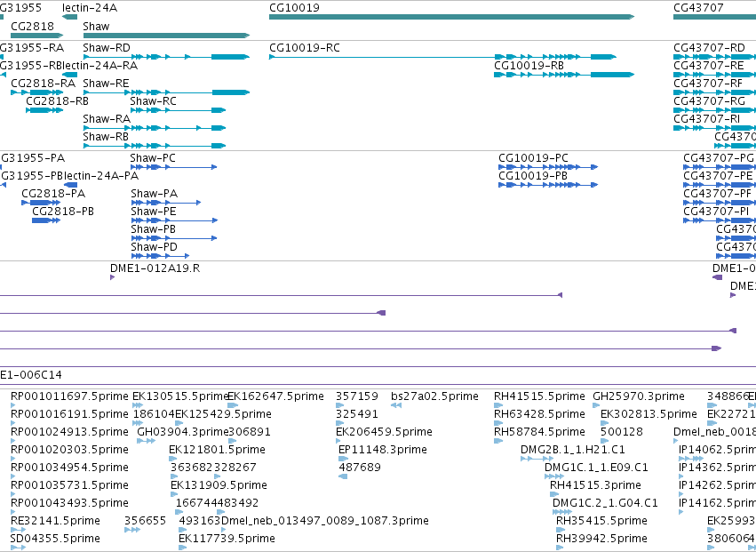This screenshot has height=552, width=756.
Task: Open the DMG2B.1_1.H21.C1 EST label
Action: click(573, 451)
